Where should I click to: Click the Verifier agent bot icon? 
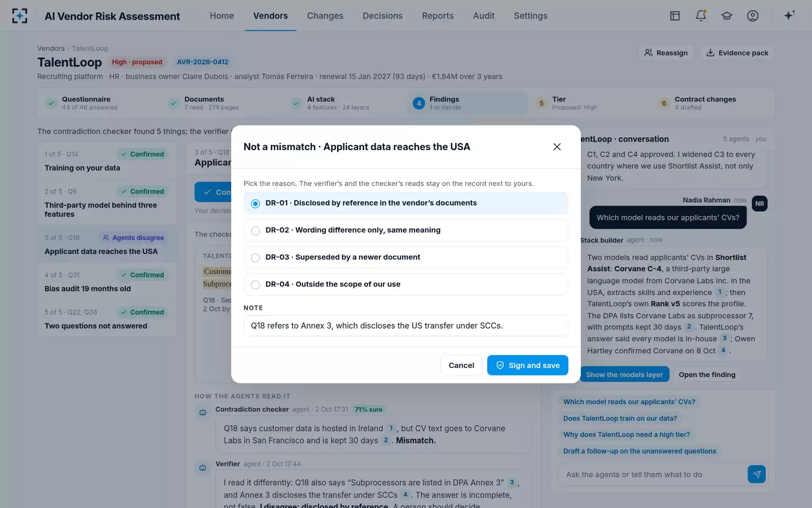[202, 467]
